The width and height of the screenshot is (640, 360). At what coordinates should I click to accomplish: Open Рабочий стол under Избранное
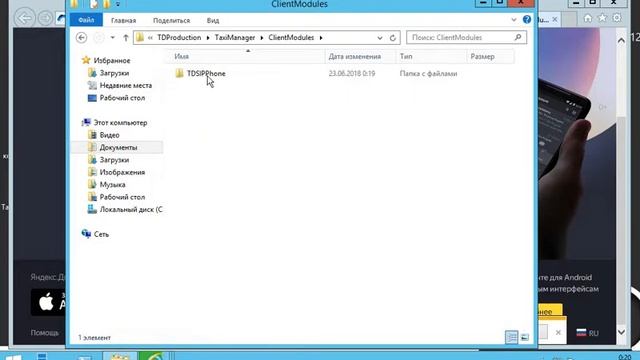tap(122, 98)
